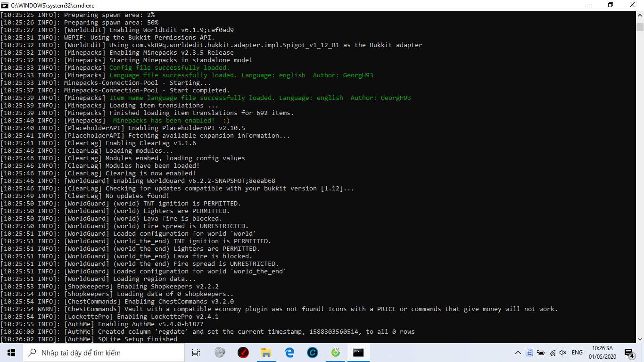Open Task View on the taskbar

coord(196,353)
